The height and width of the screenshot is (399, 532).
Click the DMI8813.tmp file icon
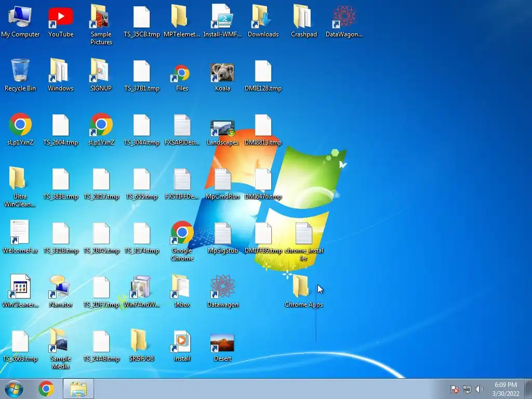tap(263, 125)
